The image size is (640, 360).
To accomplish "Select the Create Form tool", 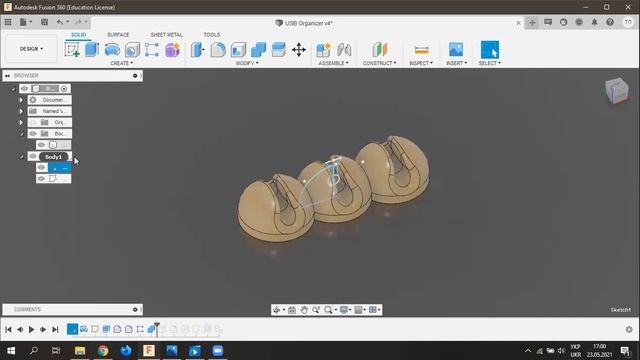I will [172, 50].
